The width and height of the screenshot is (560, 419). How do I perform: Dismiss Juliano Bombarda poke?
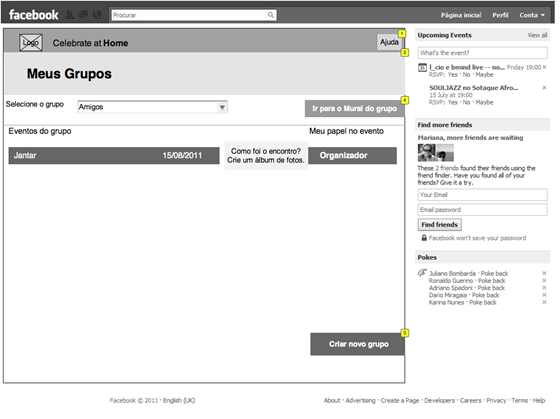544,273
